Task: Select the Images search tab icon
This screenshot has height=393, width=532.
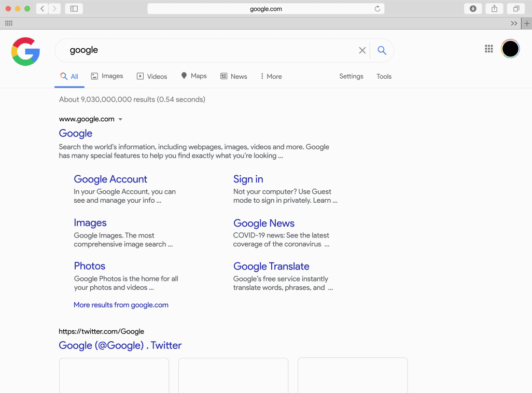Action: pos(94,76)
